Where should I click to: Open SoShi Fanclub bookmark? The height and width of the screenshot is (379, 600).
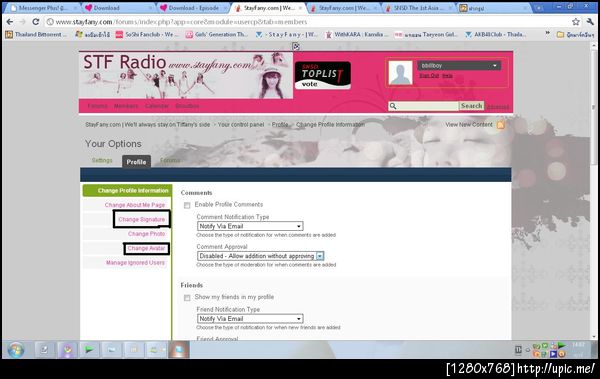(x=147, y=34)
